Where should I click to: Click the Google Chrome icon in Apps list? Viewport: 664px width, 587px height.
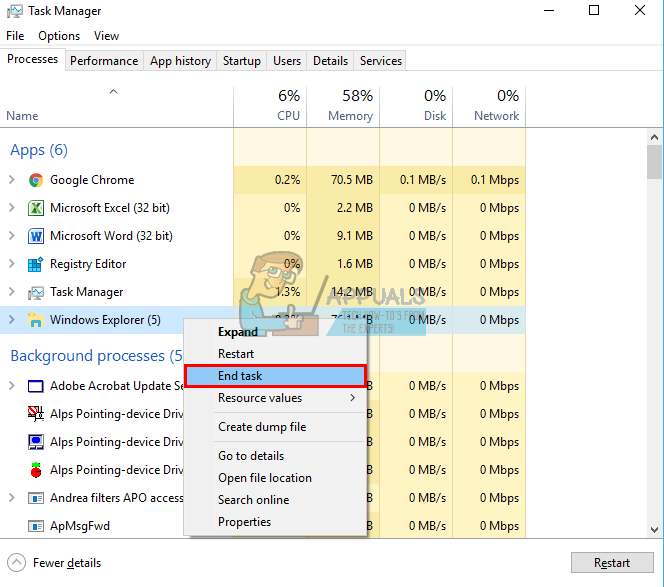(x=36, y=180)
